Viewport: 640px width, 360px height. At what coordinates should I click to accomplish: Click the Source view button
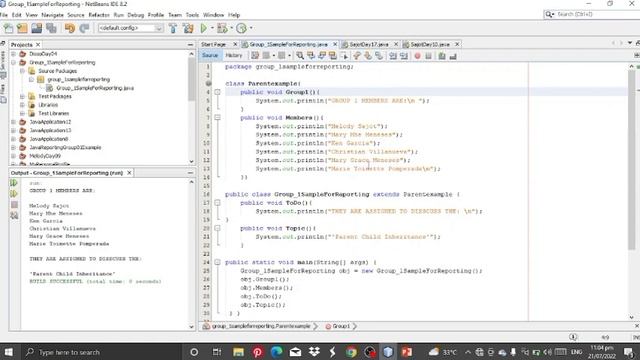(210, 56)
